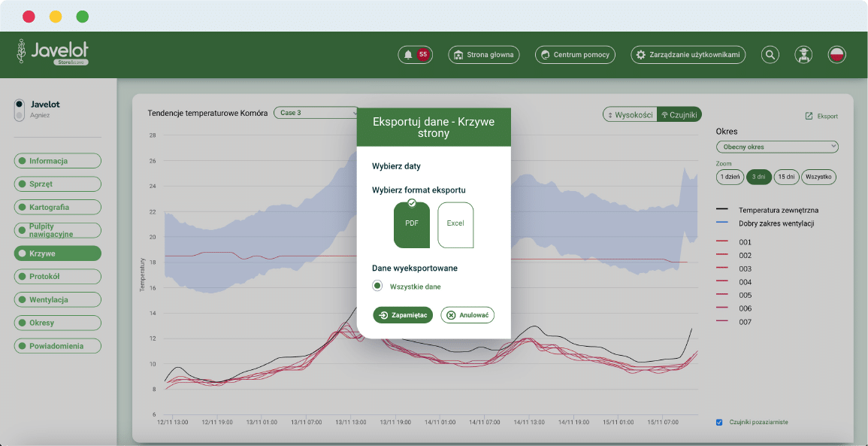Toggle sensor 001 legend entry

click(x=734, y=242)
